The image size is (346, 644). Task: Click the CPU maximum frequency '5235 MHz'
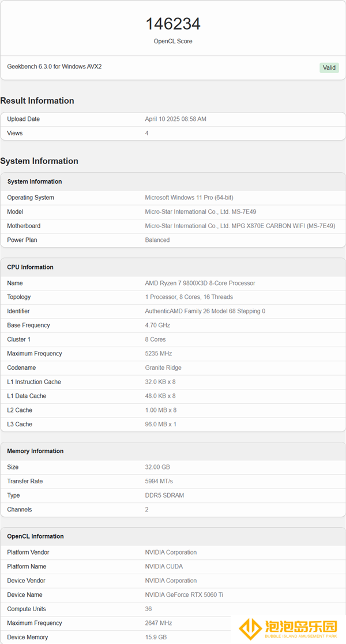point(159,354)
